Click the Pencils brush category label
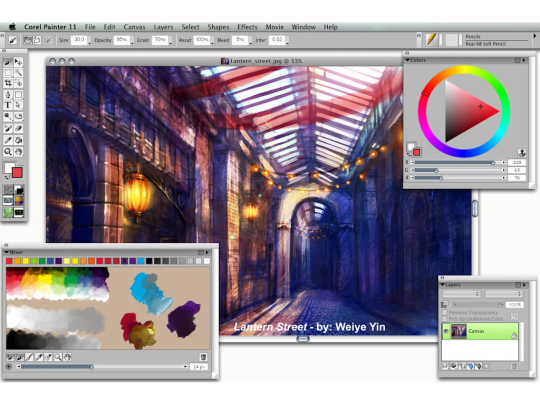This screenshot has height=405, width=540. [x=473, y=37]
